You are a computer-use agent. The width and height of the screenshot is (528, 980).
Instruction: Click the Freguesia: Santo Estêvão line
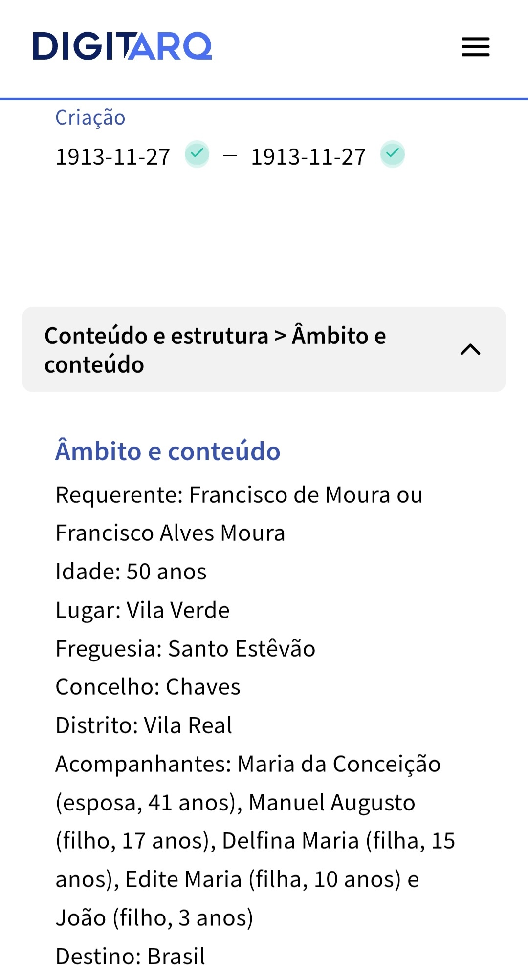(x=185, y=649)
